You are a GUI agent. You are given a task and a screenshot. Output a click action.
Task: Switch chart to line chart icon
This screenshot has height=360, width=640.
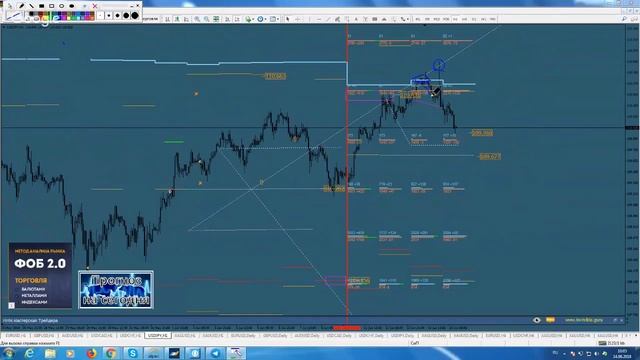187,19
